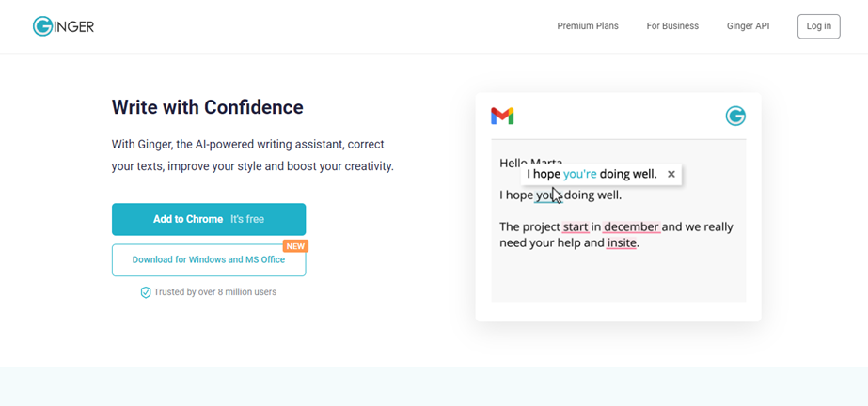Click the AI-powered writing assistant description paragraph
The width and height of the screenshot is (868, 406).
(252, 155)
